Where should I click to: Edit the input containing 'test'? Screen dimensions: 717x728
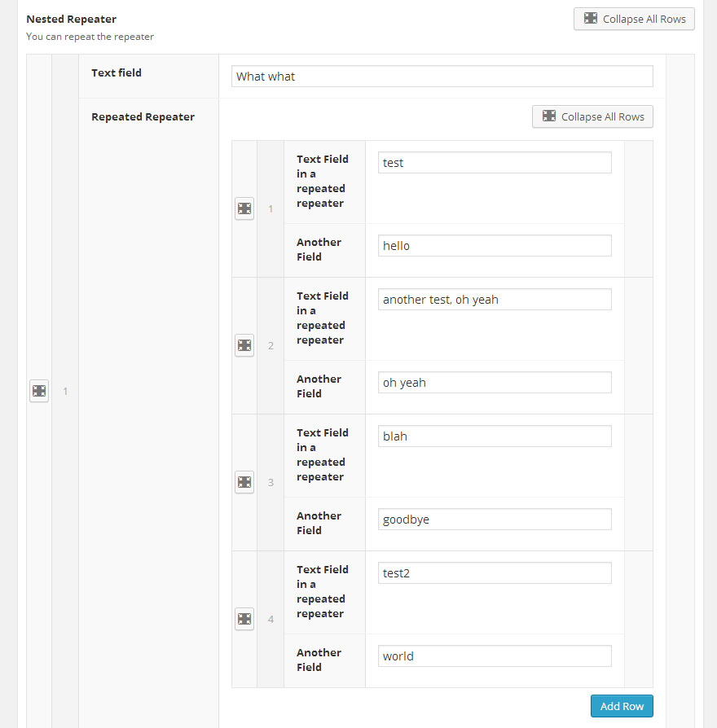click(495, 163)
